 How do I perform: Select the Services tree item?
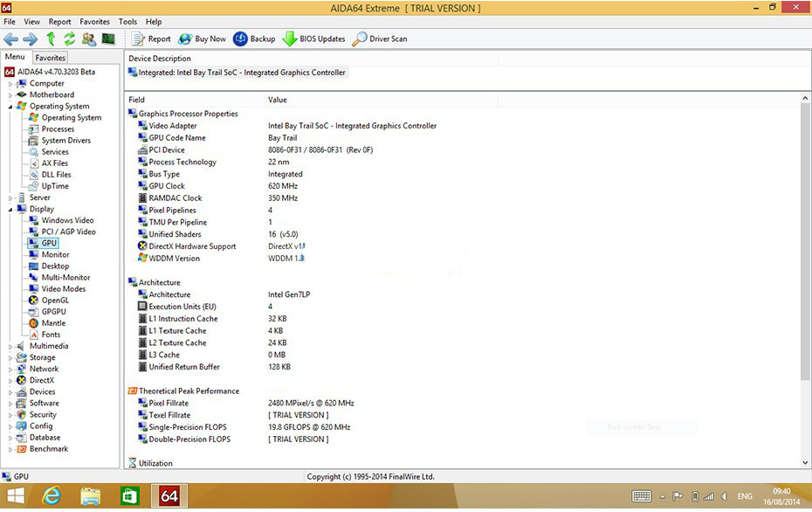[x=55, y=152]
